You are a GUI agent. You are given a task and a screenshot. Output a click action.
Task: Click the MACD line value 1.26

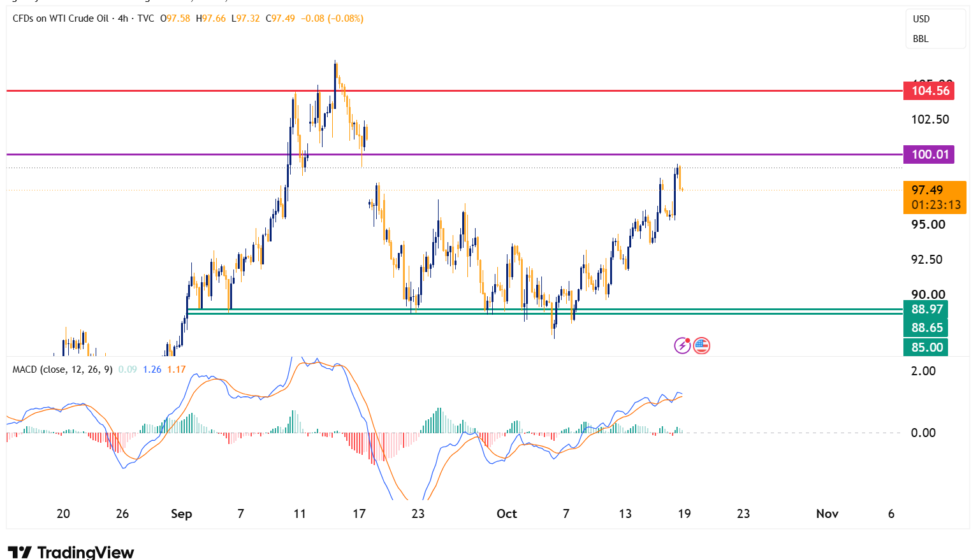(152, 370)
